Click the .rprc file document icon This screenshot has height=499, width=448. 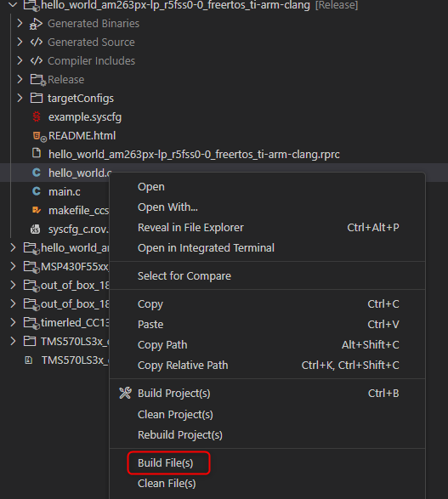coord(37,153)
